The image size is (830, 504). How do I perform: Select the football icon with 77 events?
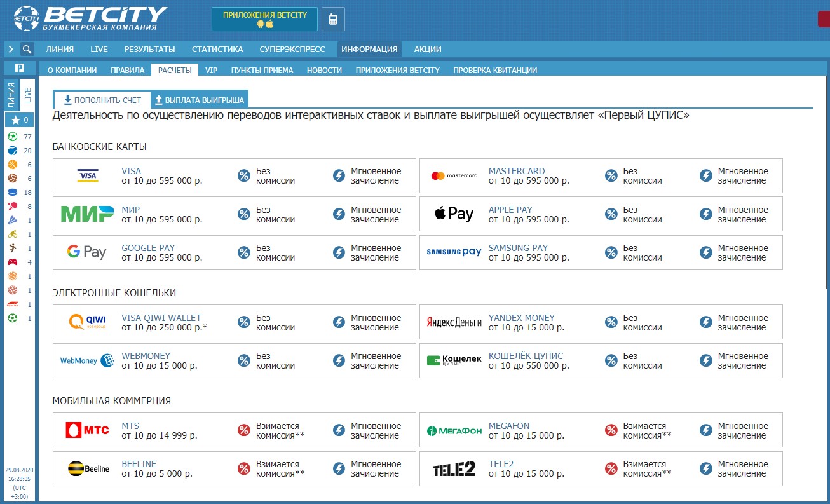[13, 137]
